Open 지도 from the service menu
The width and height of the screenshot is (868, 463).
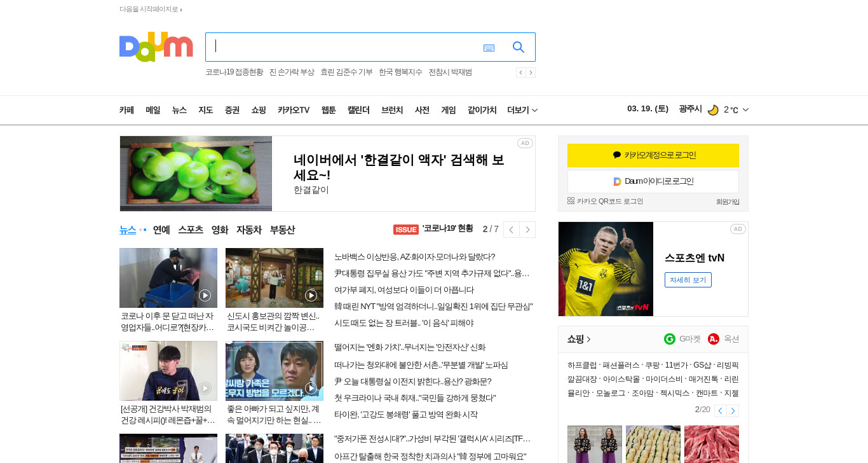206,110
